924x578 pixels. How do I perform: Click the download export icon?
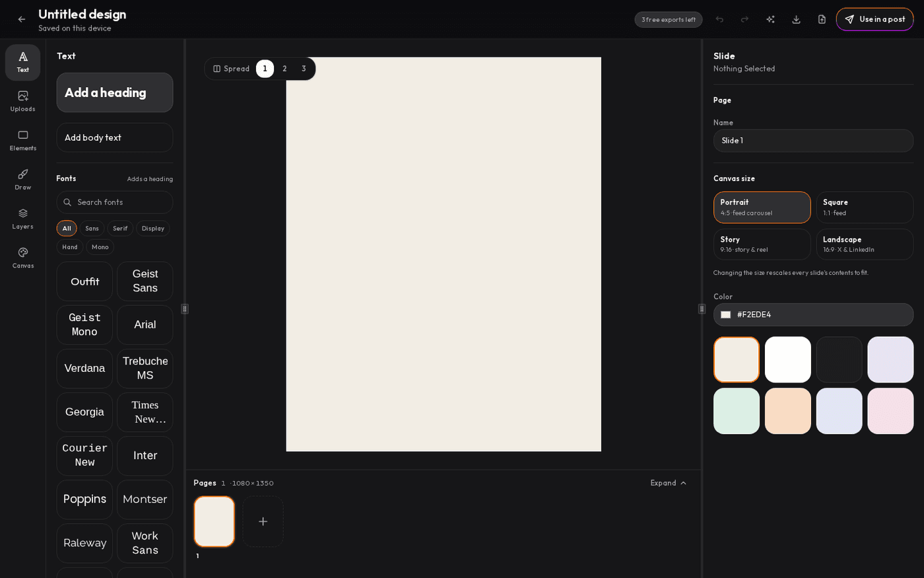coord(796,19)
